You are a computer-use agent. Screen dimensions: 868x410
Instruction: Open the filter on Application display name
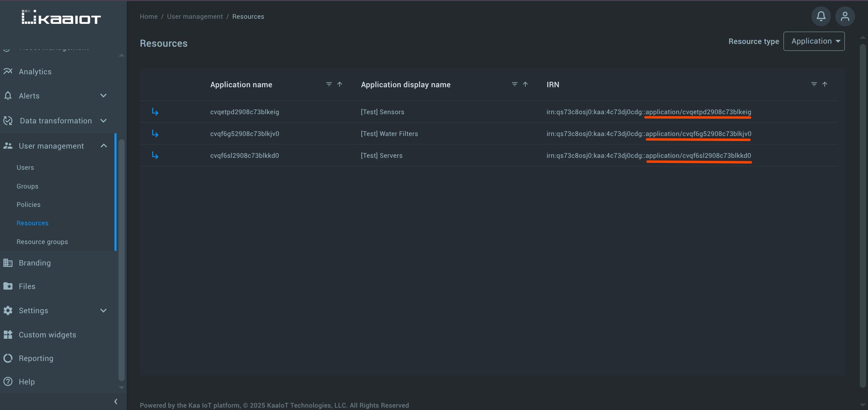click(514, 84)
